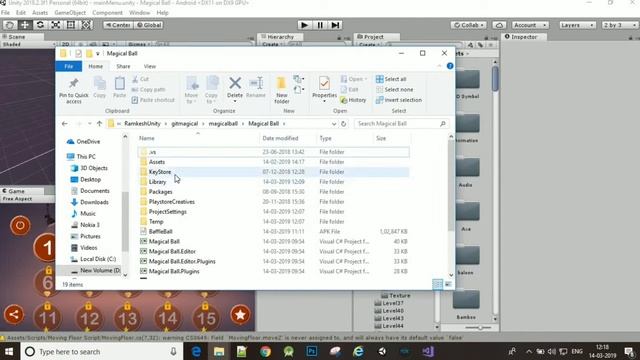640x360 pixels.
Task: Switch to large icons view
Action: pyautogui.click(x=448, y=284)
